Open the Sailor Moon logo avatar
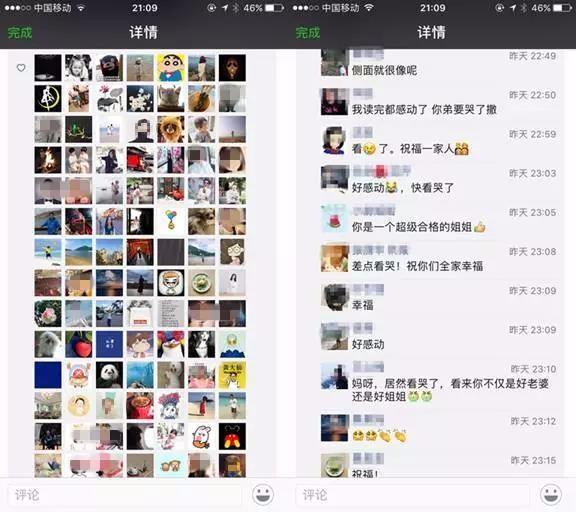The image size is (576, 512). click(48, 98)
